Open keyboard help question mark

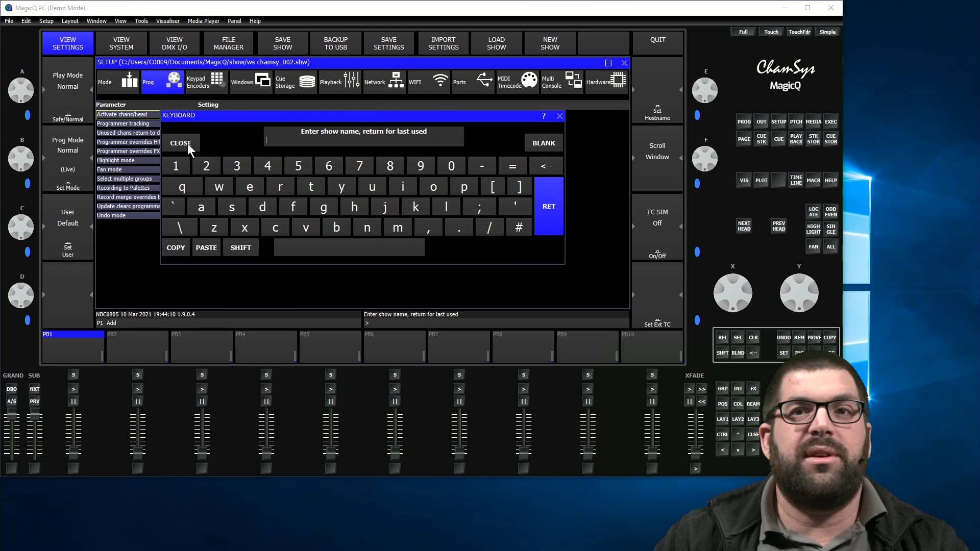(x=544, y=116)
